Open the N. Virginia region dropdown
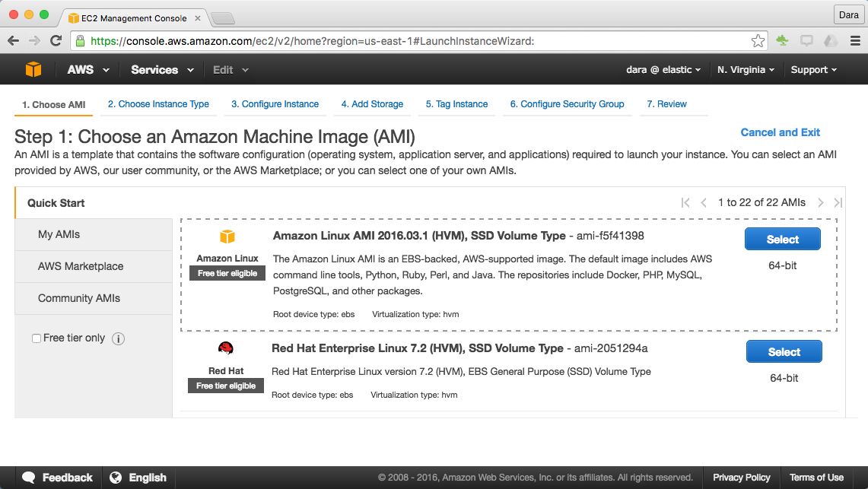The height and width of the screenshot is (489, 868). pyautogui.click(x=746, y=70)
